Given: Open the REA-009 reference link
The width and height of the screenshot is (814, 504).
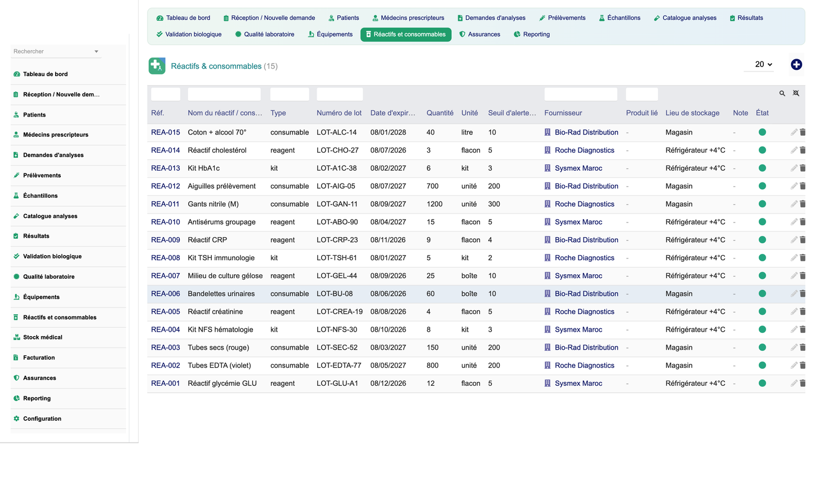Looking at the screenshot, I should click(166, 240).
